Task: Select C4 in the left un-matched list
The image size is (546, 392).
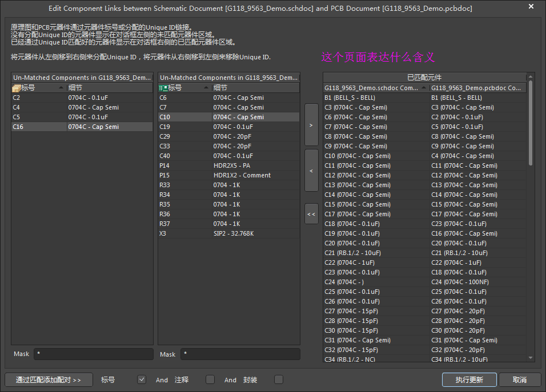Action: (x=82, y=107)
